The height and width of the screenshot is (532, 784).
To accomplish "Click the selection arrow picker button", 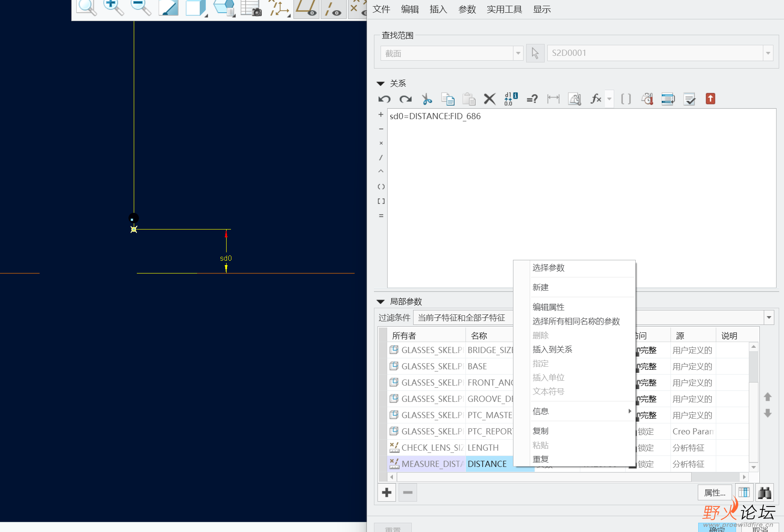I will point(535,53).
